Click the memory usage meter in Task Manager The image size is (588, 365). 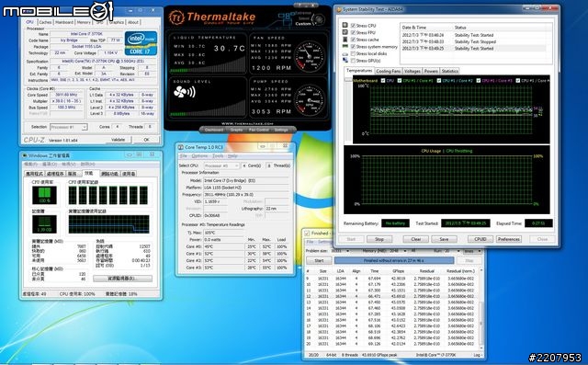point(44,224)
